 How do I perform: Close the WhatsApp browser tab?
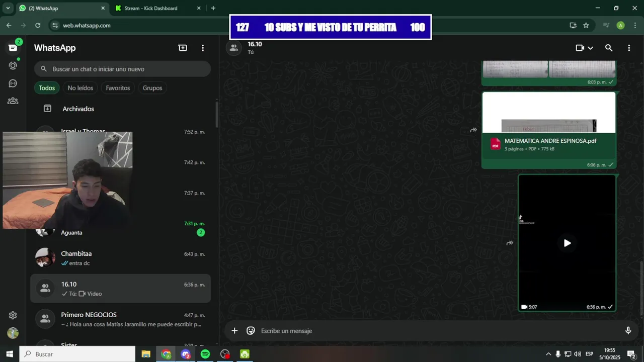pos(103,8)
